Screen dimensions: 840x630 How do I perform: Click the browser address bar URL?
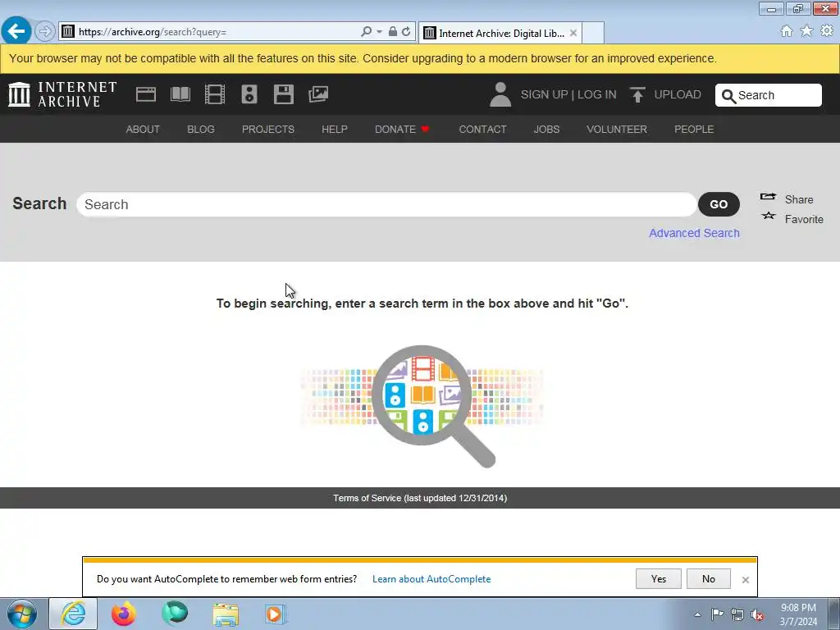point(209,32)
